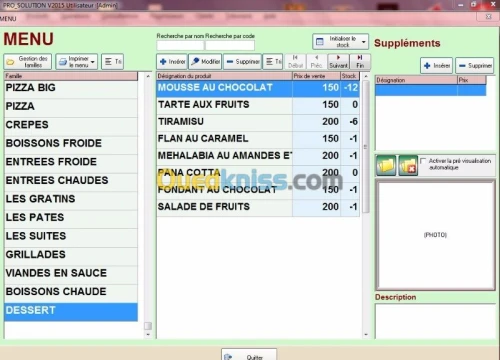Select MEHALABIA AU AMANDES product
The height and width of the screenshot is (360, 500).
258,156
